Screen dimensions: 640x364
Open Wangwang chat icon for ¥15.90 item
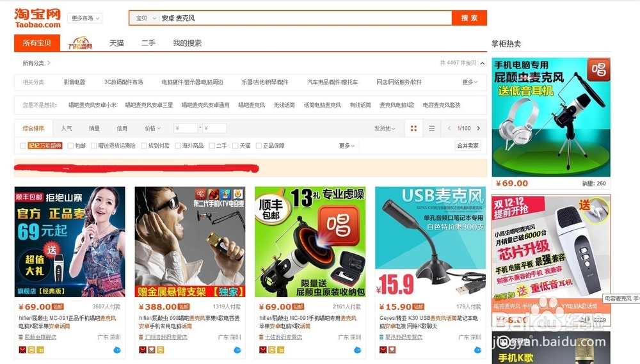[x=477, y=350]
